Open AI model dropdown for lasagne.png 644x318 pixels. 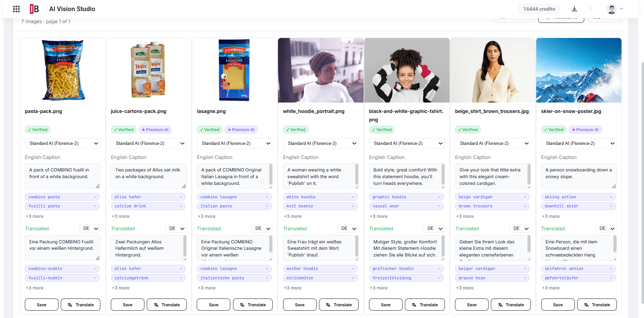click(x=235, y=144)
